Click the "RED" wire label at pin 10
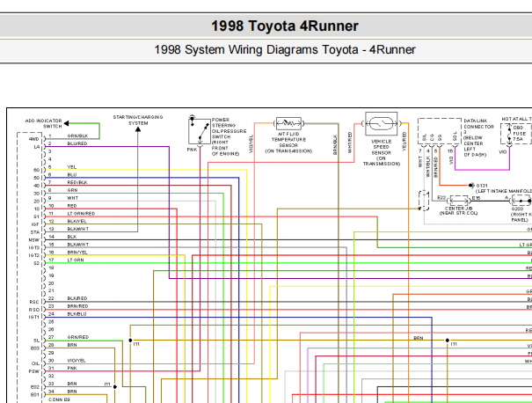Screen dimensions: 532x403 click(72, 206)
